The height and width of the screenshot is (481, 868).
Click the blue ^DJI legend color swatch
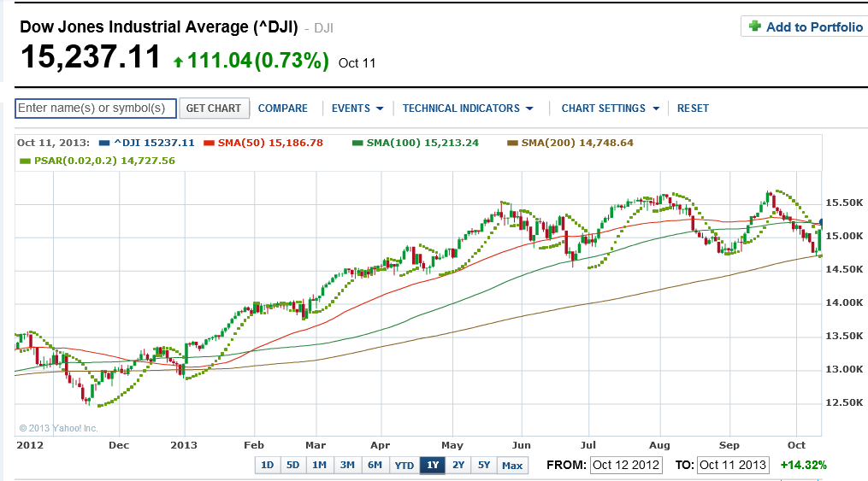(104, 143)
